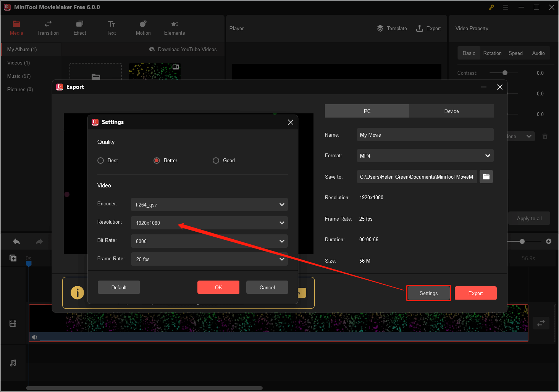Open the Text panel
The height and width of the screenshot is (392, 559).
[111, 28]
